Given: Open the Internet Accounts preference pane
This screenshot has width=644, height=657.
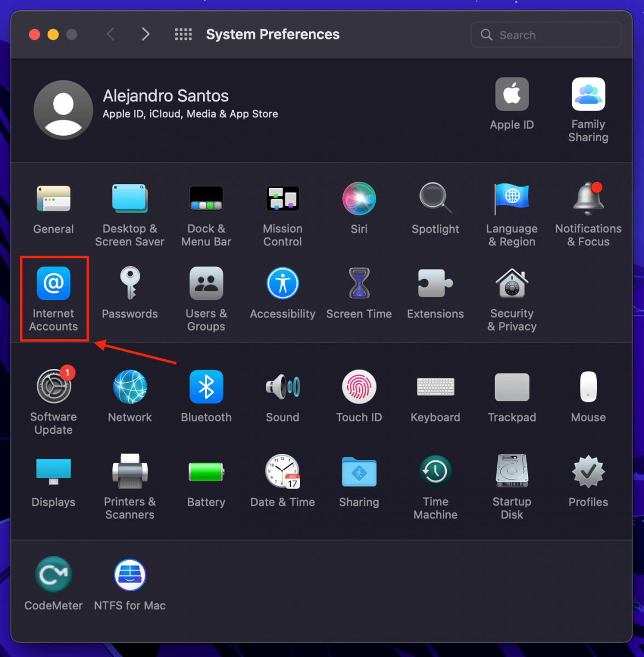Looking at the screenshot, I should coord(53,283).
